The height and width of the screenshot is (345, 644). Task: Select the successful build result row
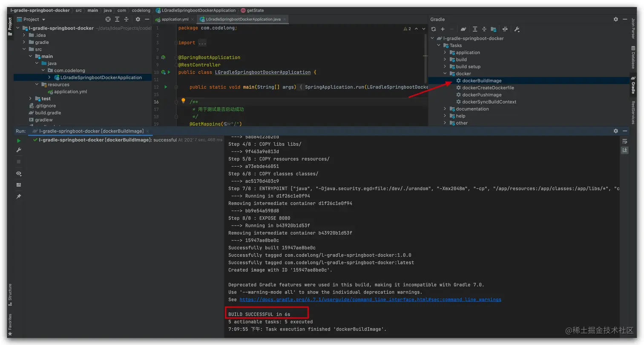(x=128, y=140)
